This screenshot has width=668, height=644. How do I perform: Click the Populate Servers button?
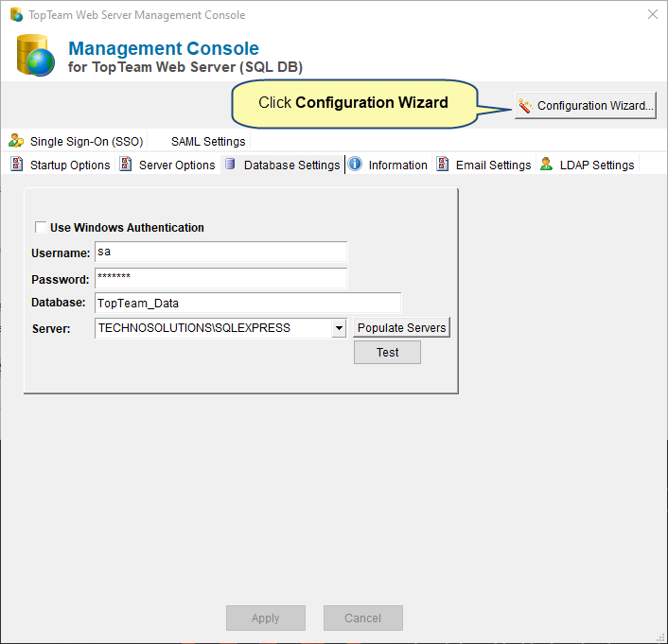[x=401, y=327]
